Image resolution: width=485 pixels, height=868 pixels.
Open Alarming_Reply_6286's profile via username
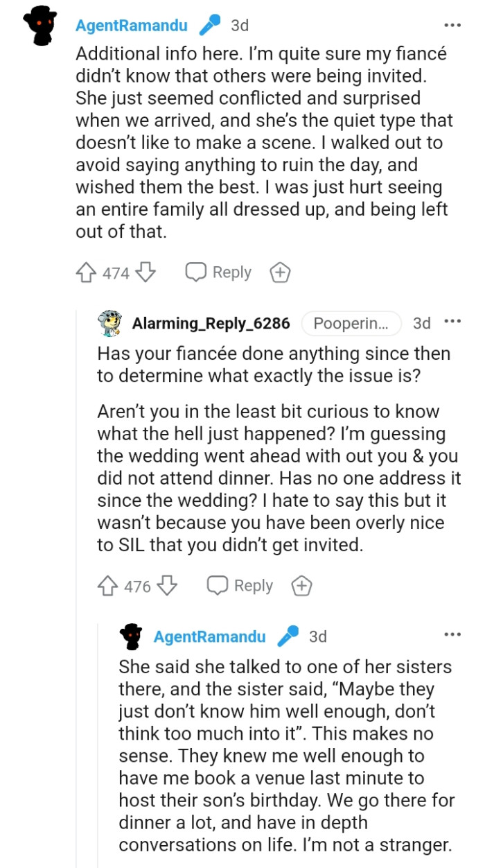point(211,323)
